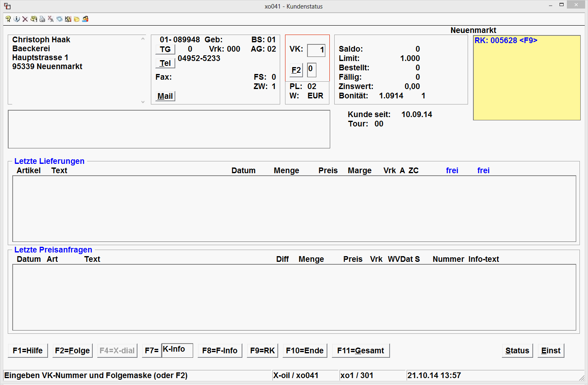
Task: Click the F10=Ende button
Action: coord(305,350)
